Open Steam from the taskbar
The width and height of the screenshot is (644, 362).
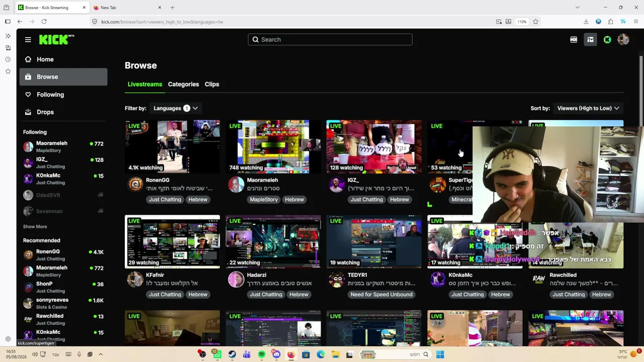[232, 354]
